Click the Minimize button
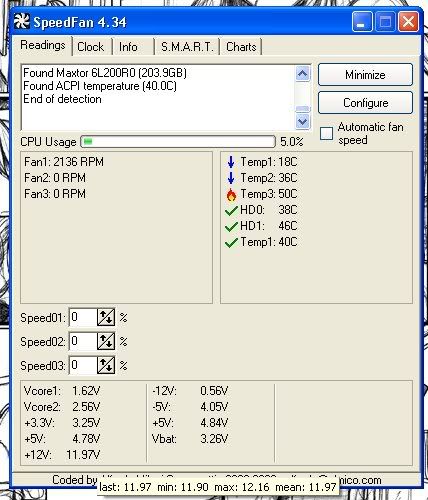428x500 pixels. tap(365, 75)
